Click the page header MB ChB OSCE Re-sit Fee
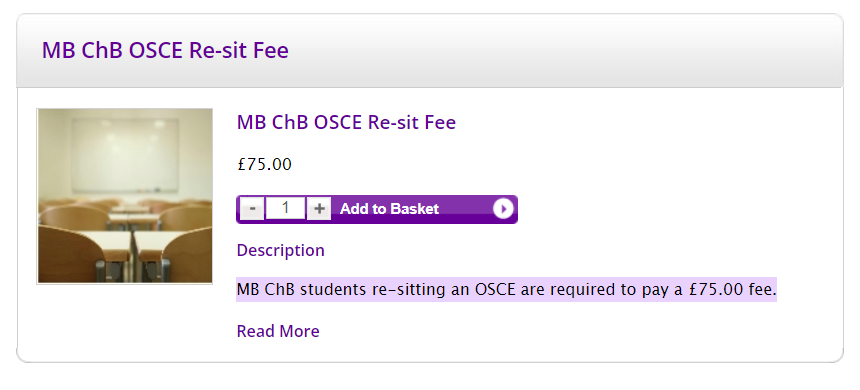 (x=165, y=50)
